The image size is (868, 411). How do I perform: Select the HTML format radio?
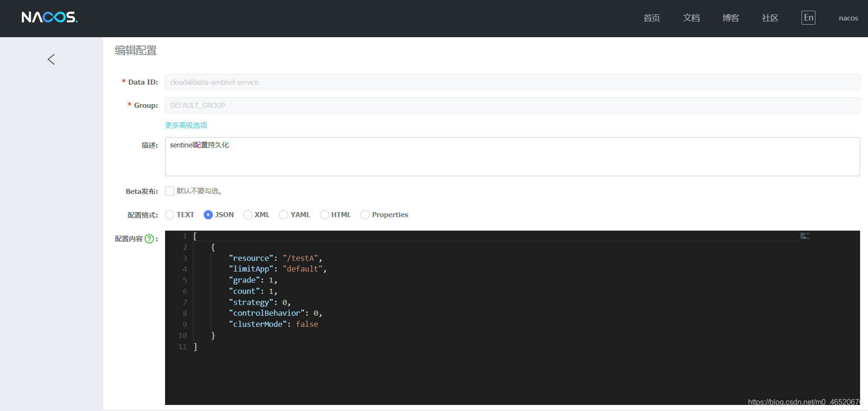coord(325,215)
